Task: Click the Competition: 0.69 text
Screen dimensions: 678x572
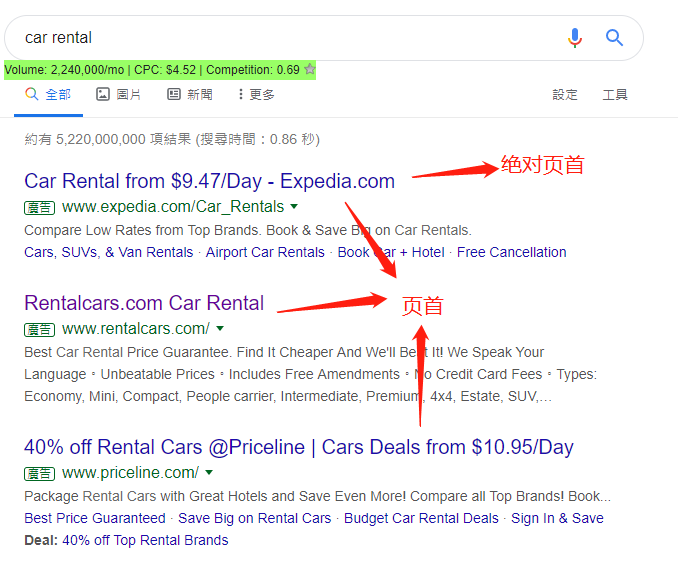Action: [x=253, y=70]
